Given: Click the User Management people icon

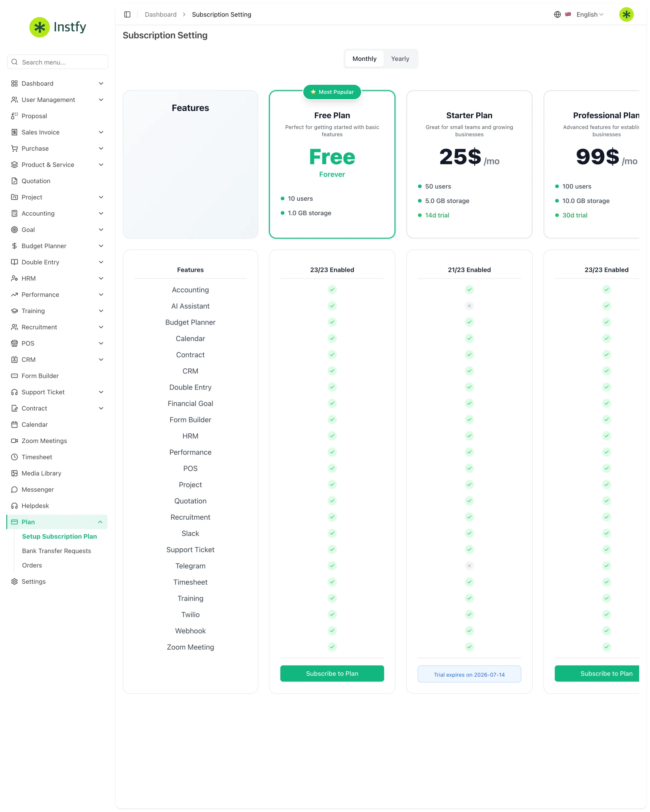Looking at the screenshot, I should [14, 100].
